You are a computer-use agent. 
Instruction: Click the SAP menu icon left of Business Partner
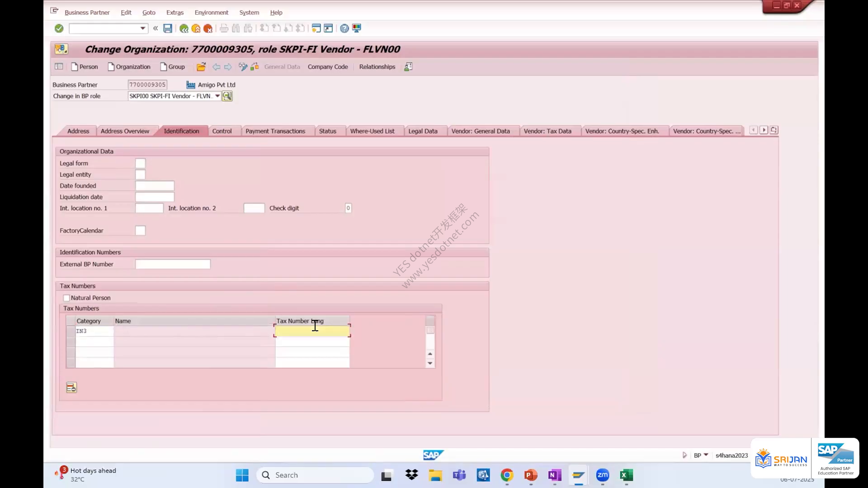[54, 11]
